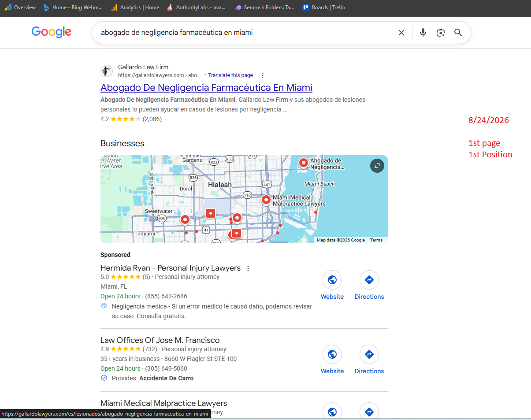Image resolution: width=531 pixels, height=420 pixels.
Task: Open more options beside Hermida Ryan listing
Action: click(248, 268)
